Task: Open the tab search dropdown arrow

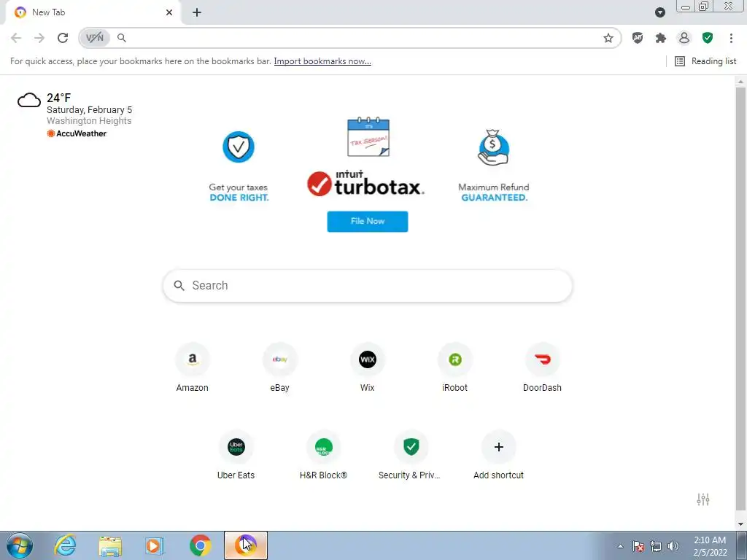Action: [659, 12]
